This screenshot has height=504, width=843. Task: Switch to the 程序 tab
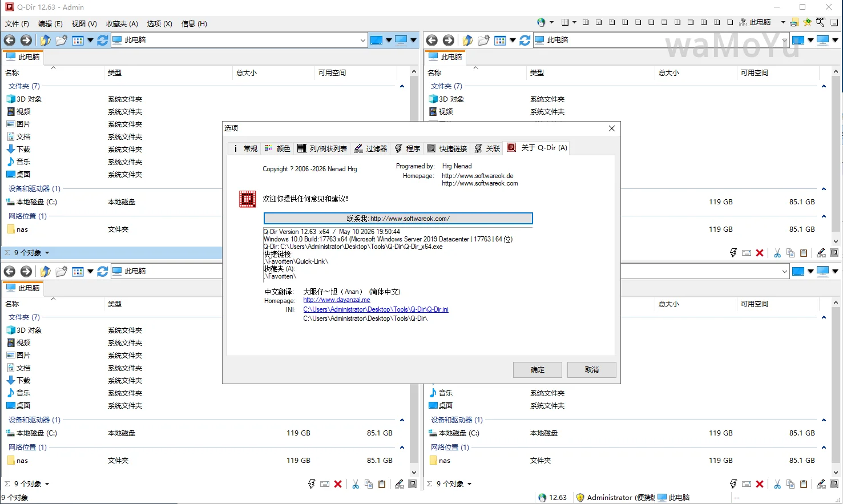click(x=408, y=148)
